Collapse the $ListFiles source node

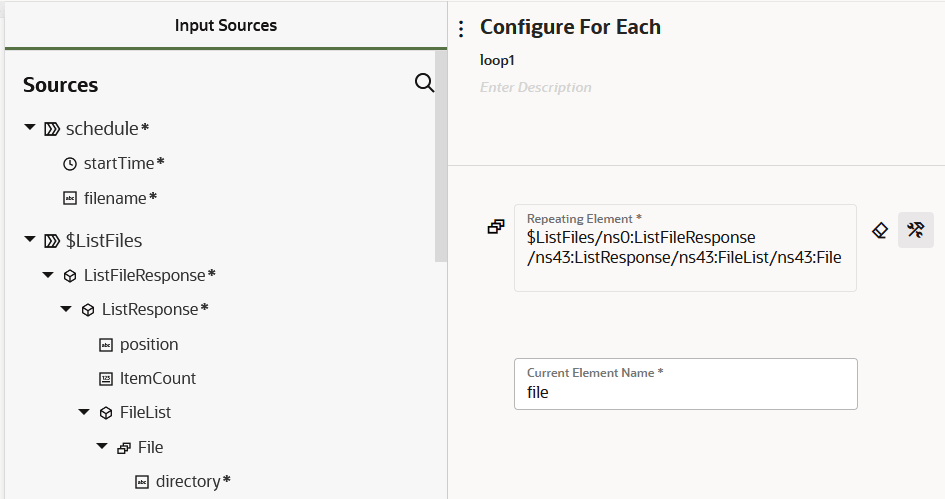[x=30, y=240]
